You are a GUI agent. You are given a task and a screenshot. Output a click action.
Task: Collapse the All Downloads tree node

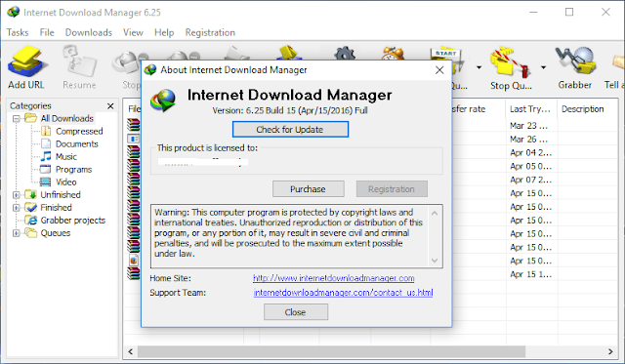[x=16, y=119]
